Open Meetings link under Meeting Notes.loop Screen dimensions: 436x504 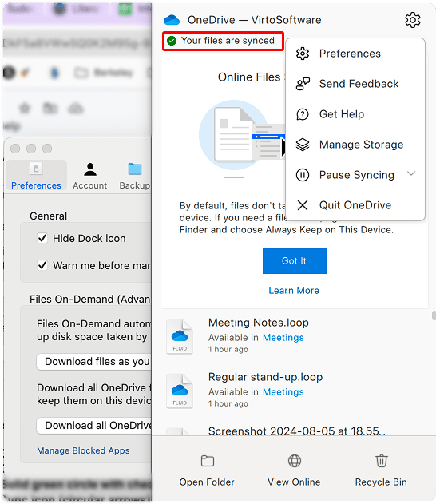tap(283, 338)
